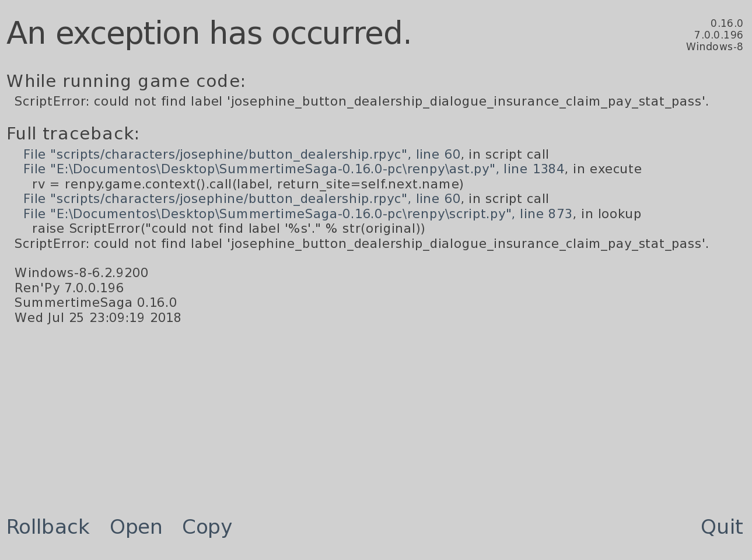This screenshot has width=752, height=560.
Task: Select the "Windows-8-6.2.9200" platform line
Action: 82,273
